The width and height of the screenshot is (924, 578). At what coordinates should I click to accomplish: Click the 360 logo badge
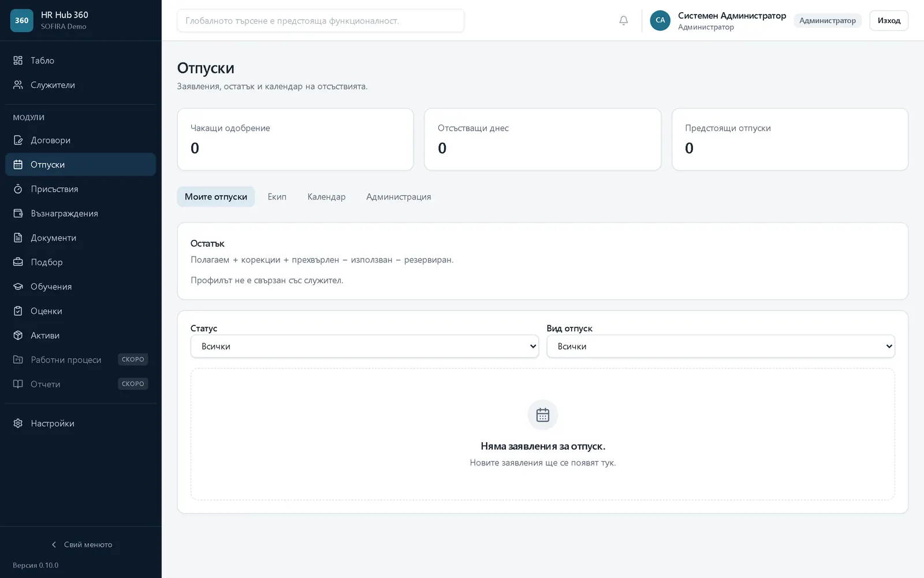coord(22,20)
